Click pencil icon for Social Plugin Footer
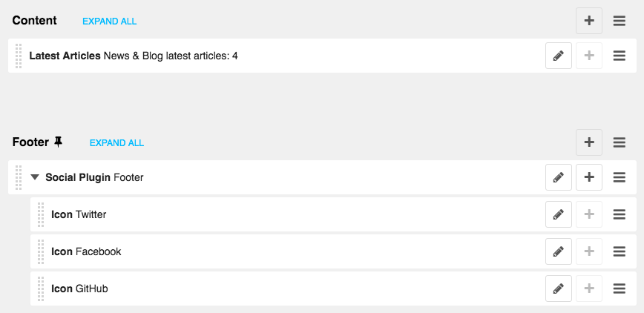 tap(558, 177)
